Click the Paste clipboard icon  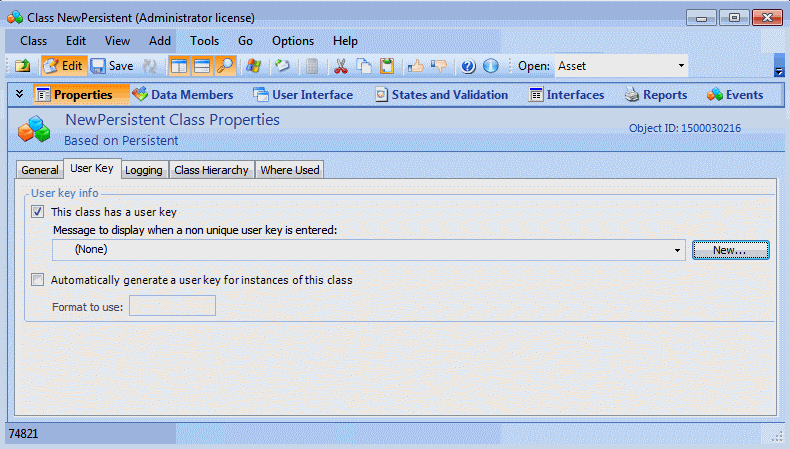(387, 66)
